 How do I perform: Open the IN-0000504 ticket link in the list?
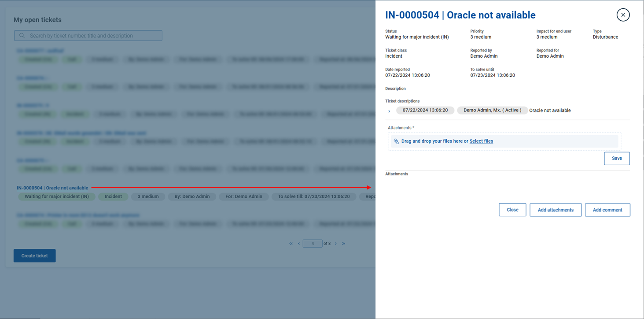52,188
